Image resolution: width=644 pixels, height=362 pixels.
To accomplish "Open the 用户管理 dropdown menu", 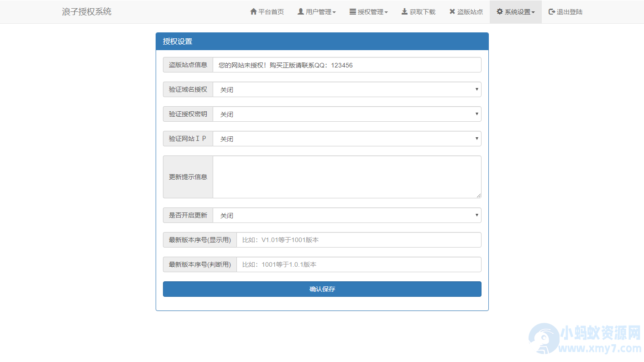I will pos(317,12).
